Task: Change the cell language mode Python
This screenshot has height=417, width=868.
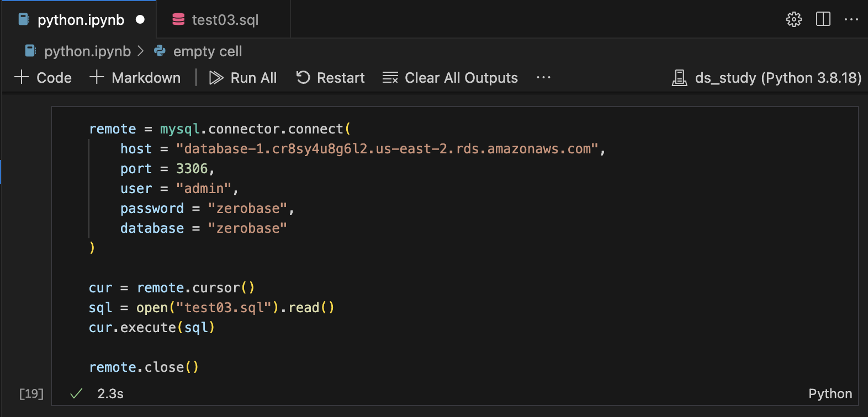Action: [830, 393]
